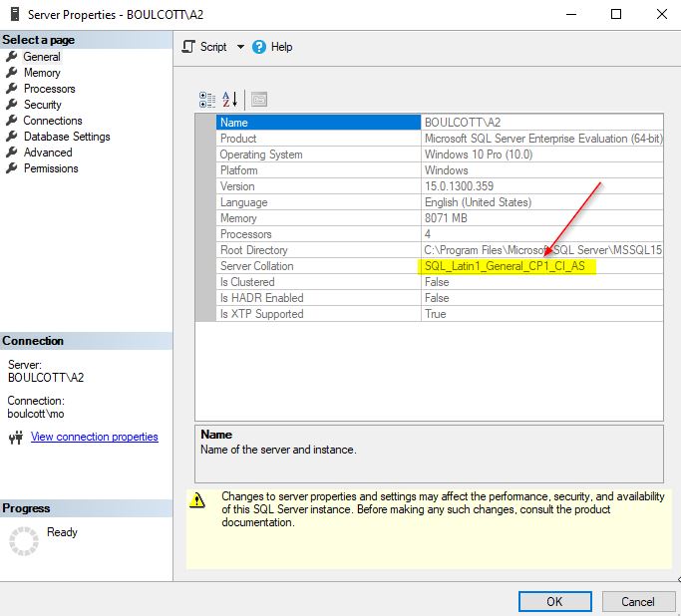Click the Script button

204,47
